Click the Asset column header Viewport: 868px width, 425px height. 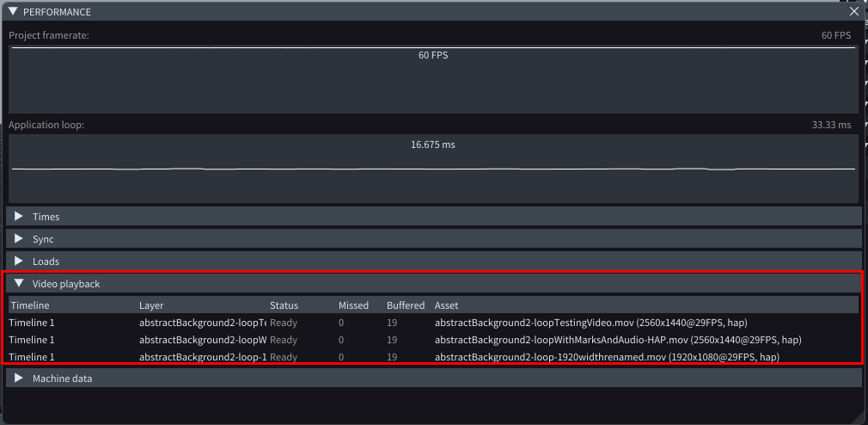(447, 305)
